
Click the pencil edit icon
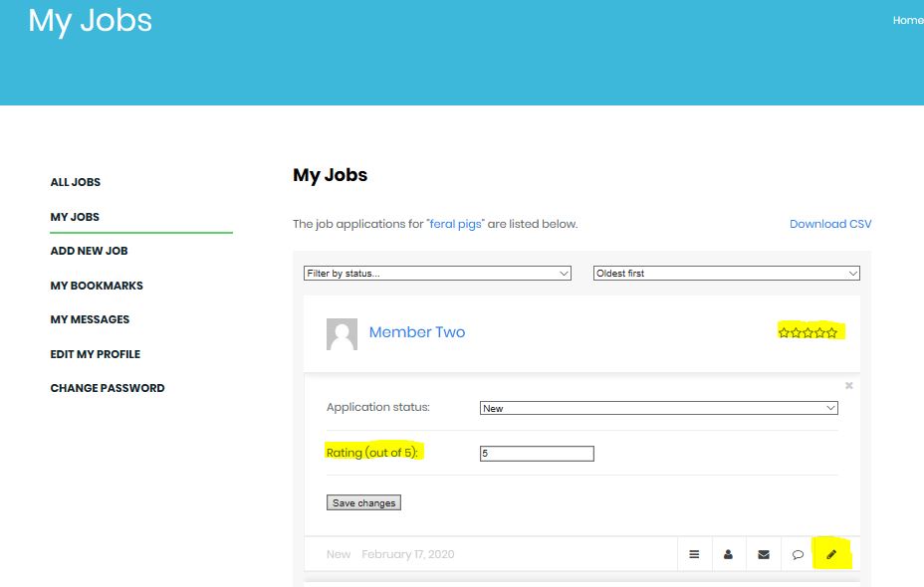831,554
